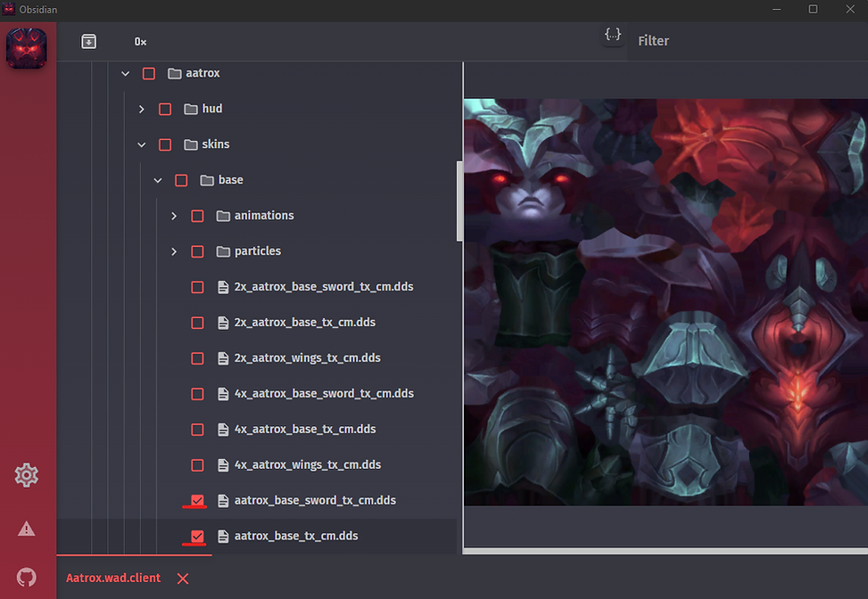Click the animations folder icon

223,216
